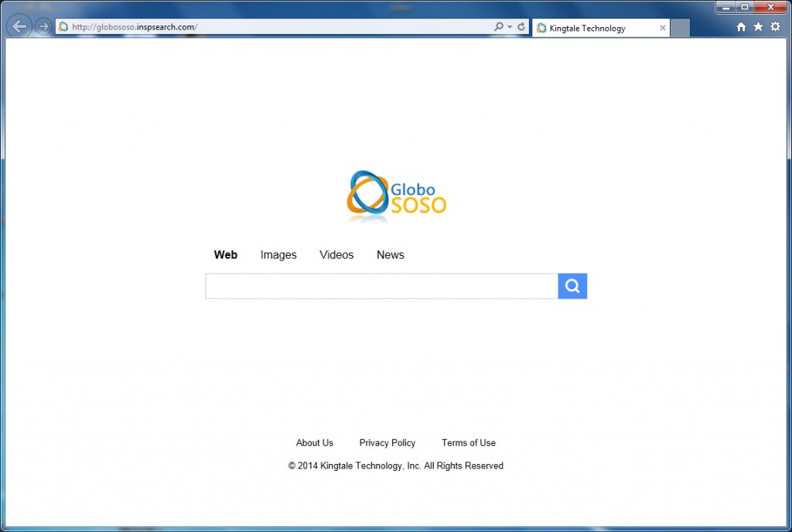Open the About Us link
Image resolution: width=792 pixels, height=532 pixels.
tap(315, 442)
